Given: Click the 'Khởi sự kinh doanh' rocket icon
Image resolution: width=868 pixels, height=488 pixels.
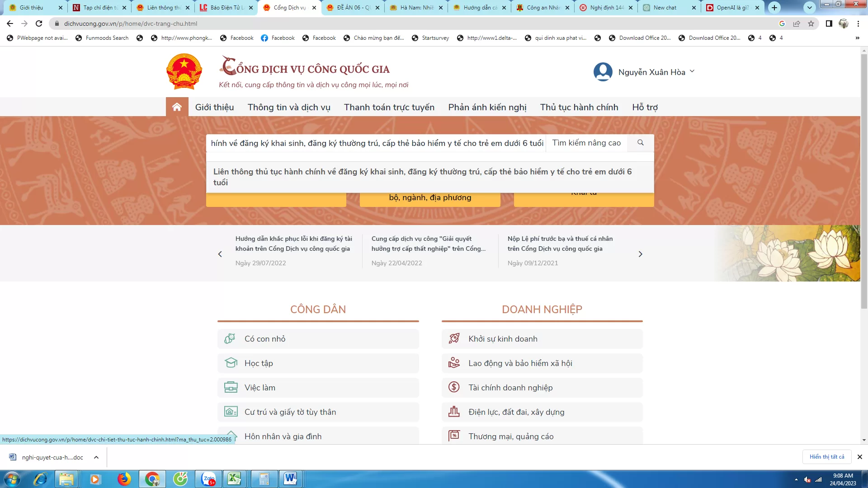Looking at the screenshot, I should pos(454,339).
